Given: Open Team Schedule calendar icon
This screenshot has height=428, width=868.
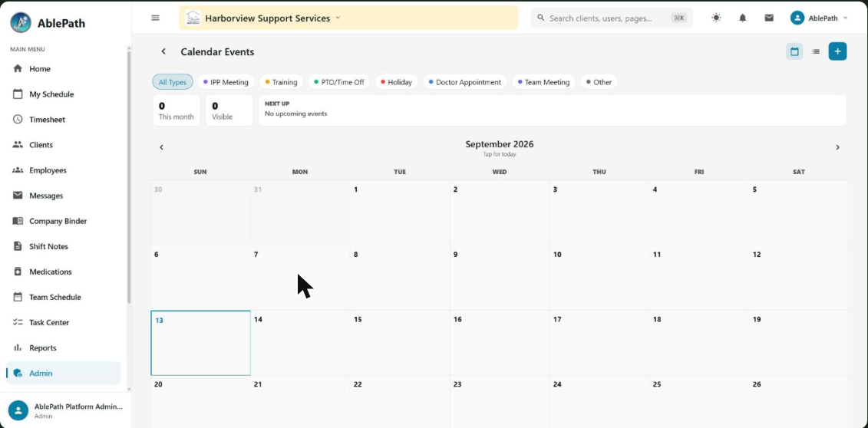Looking at the screenshot, I should (18, 297).
